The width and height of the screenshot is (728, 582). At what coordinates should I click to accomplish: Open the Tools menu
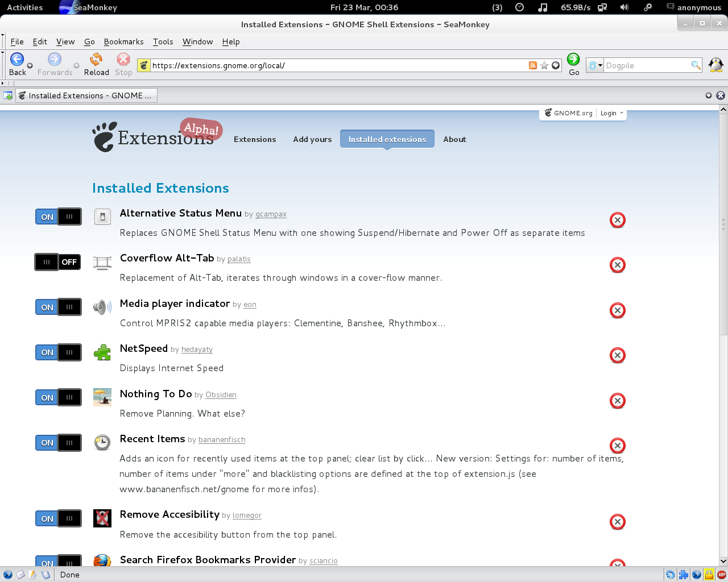(x=163, y=41)
